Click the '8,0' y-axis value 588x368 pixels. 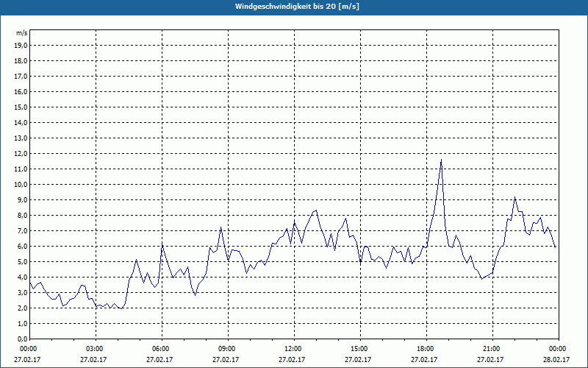tap(22, 215)
